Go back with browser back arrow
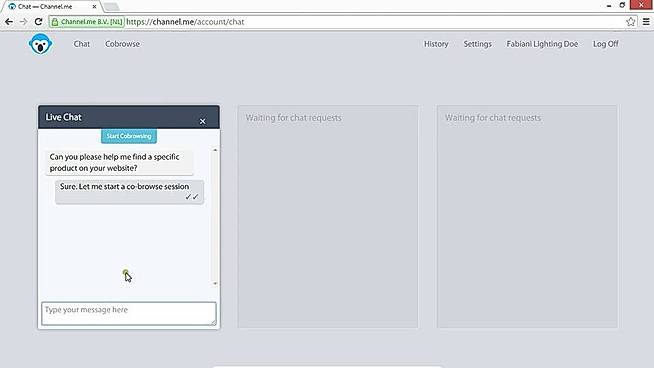 pos(9,22)
